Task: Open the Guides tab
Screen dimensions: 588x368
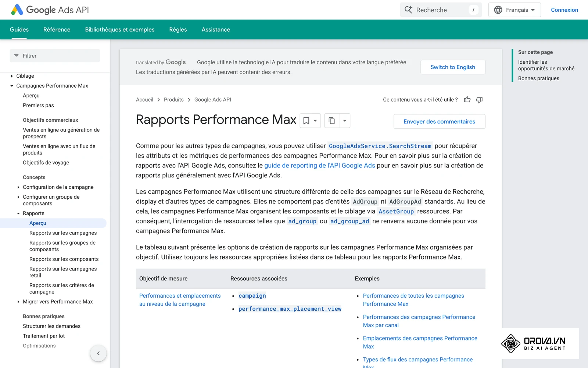Action: click(x=19, y=29)
